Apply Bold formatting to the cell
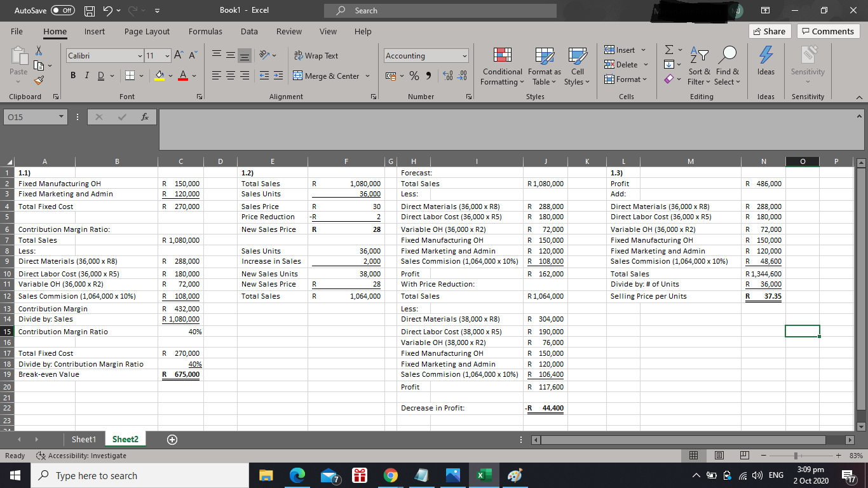The width and height of the screenshot is (868, 488). (72, 76)
